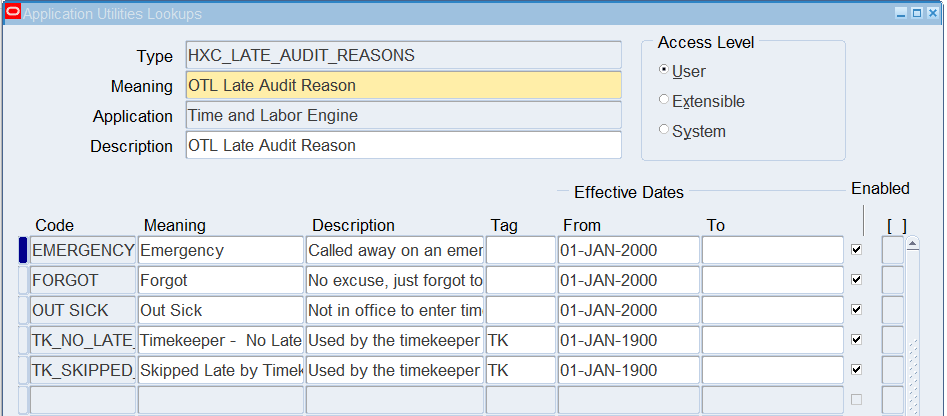Click the Tag cell for TK_NO_LATE row
947x416 pixels.
(x=519, y=340)
